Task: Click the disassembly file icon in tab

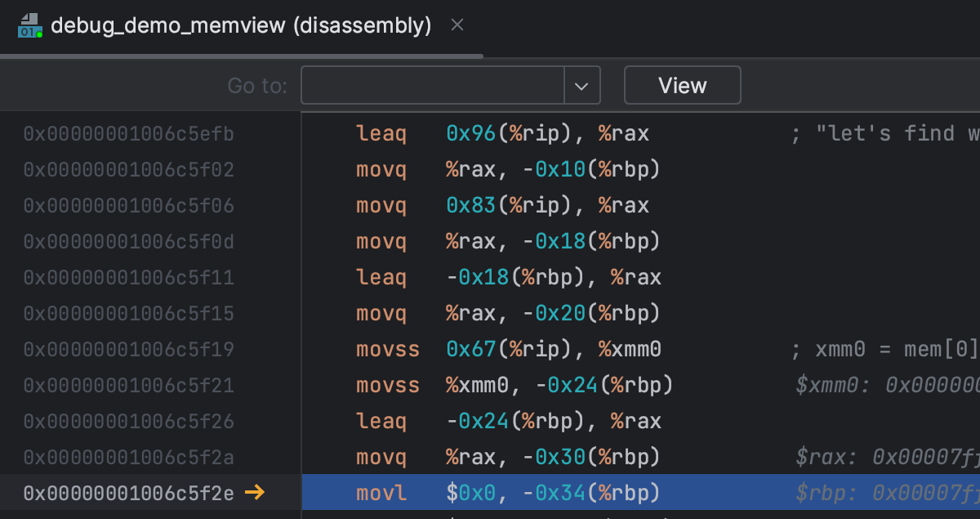Action: [x=29, y=26]
